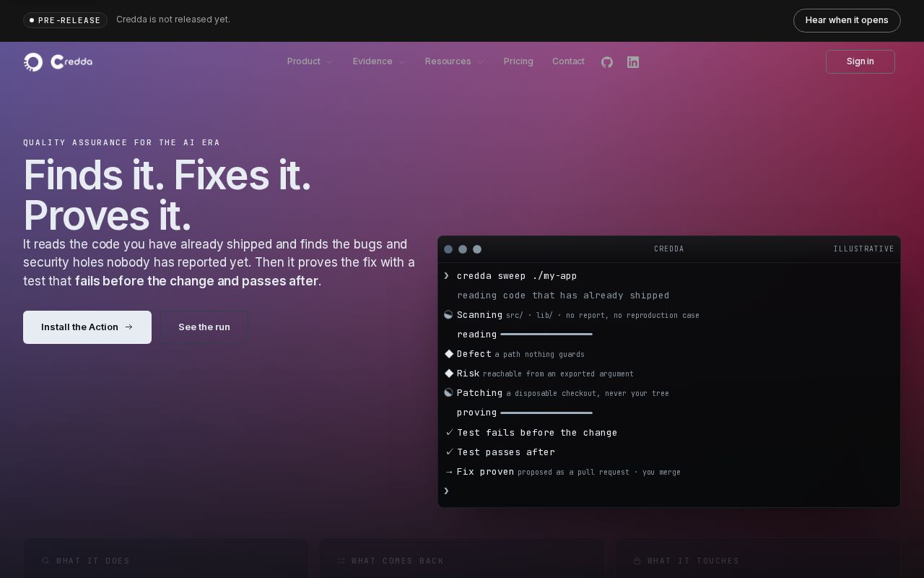Click Credda is not released yet text
924x578 pixels.
pyautogui.click(x=173, y=20)
